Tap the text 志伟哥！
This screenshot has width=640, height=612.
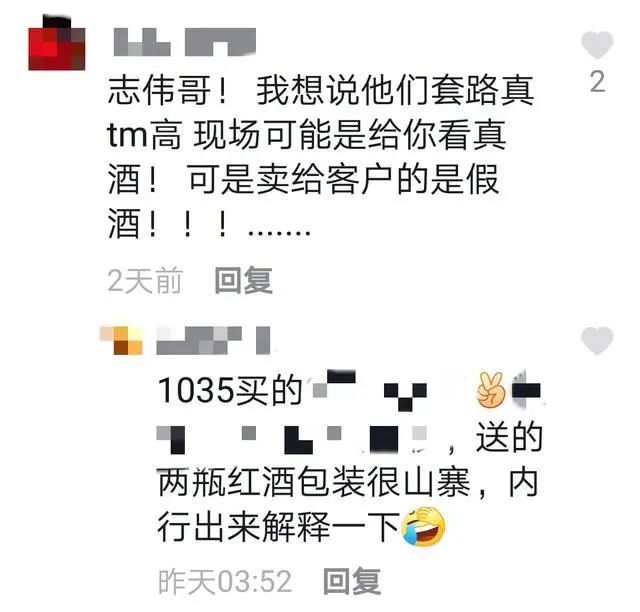(x=167, y=90)
